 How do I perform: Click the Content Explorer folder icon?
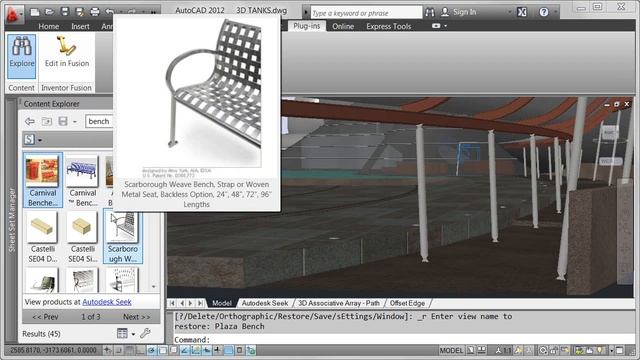(47, 121)
